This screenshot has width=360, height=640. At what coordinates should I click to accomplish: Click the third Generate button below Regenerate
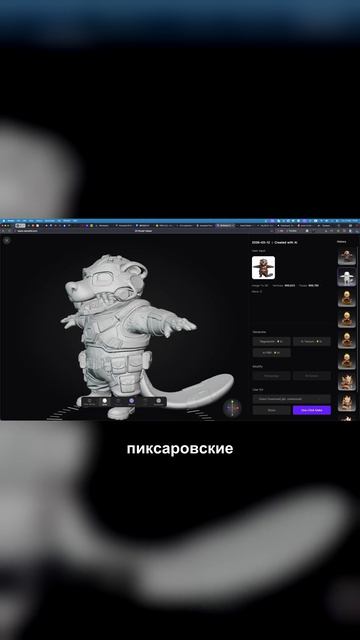click(x=271, y=353)
